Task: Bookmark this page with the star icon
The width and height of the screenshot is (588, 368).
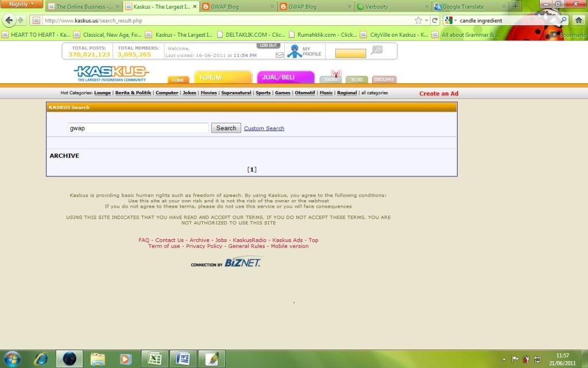Action: 418,20
